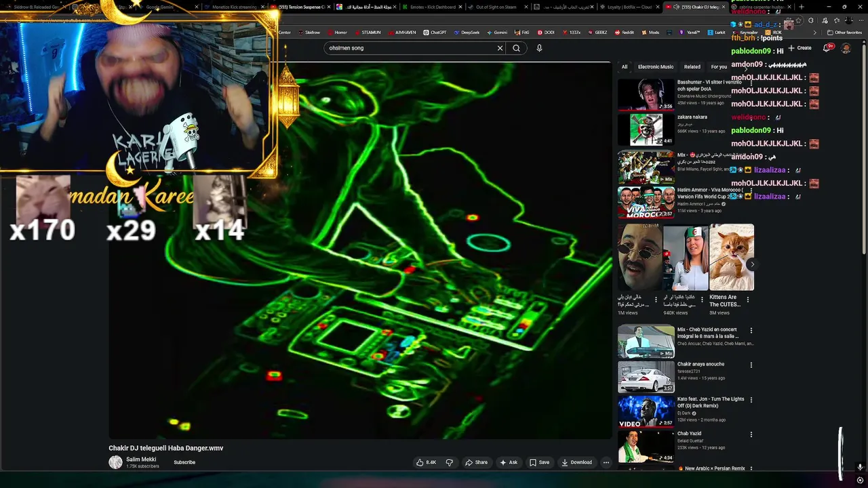868x488 pixels.
Task: Open Horror bookmark
Action: pos(336,33)
